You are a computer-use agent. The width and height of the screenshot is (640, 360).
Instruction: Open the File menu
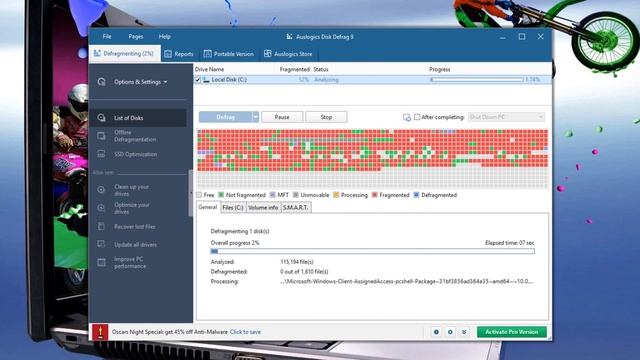107,36
